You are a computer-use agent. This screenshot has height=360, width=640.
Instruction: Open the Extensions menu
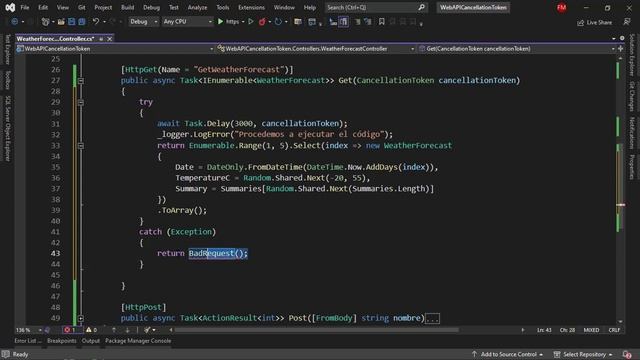pos(251,7)
